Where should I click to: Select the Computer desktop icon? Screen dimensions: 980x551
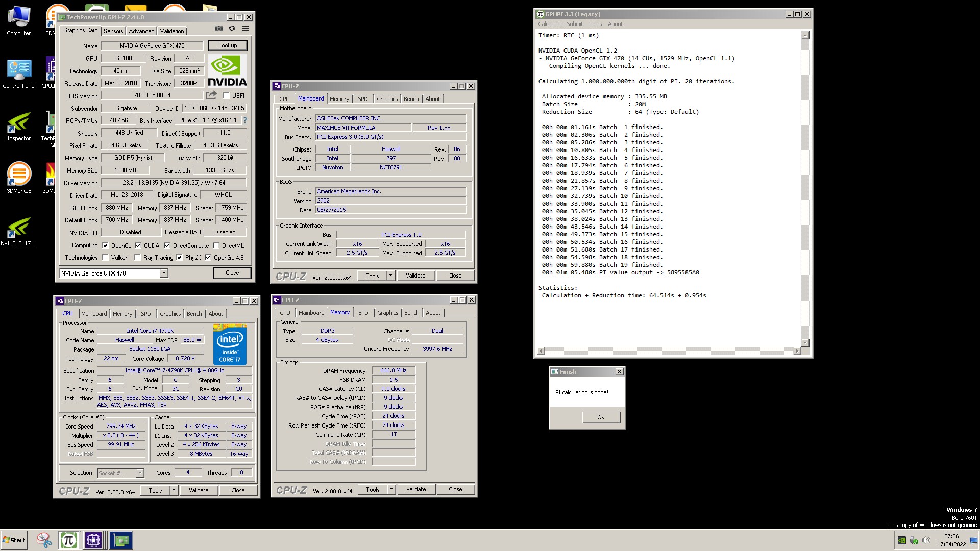point(19,21)
